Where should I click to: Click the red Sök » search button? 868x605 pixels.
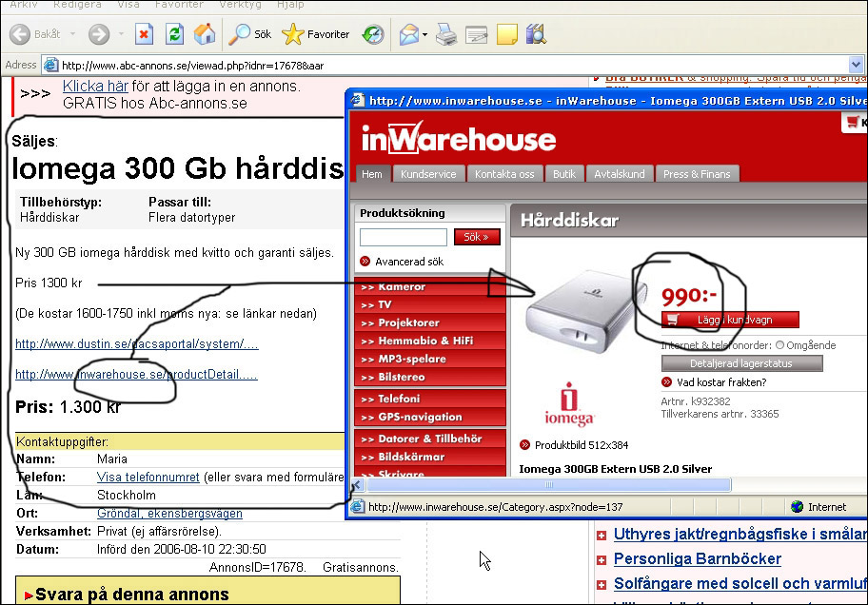click(x=477, y=237)
